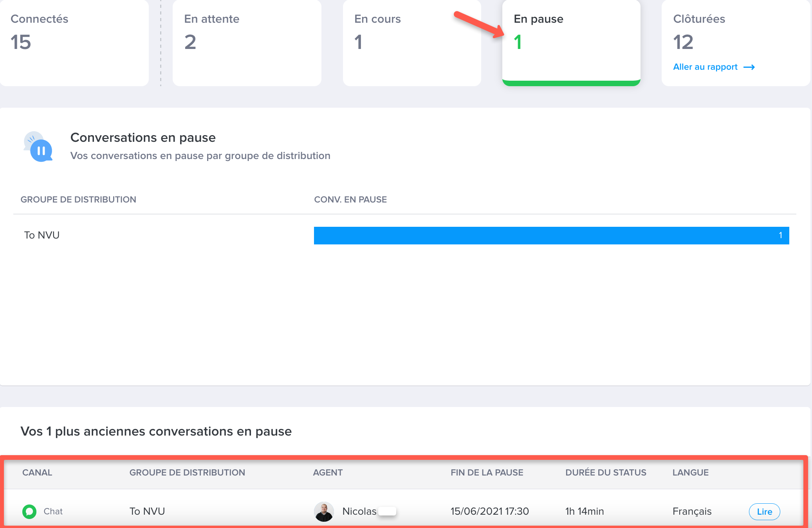Select the Connectés card
This screenshot has width=812, height=528.
(74, 42)
